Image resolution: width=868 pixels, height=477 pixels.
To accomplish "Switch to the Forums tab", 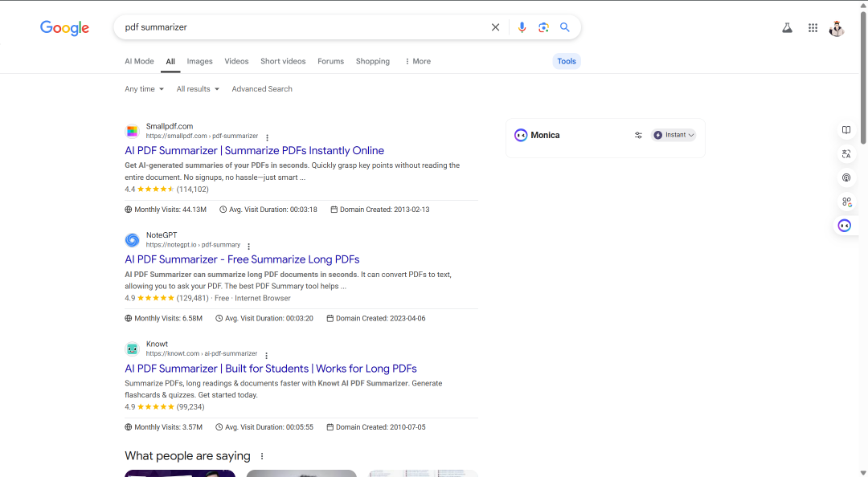I will tap(330, 61).
